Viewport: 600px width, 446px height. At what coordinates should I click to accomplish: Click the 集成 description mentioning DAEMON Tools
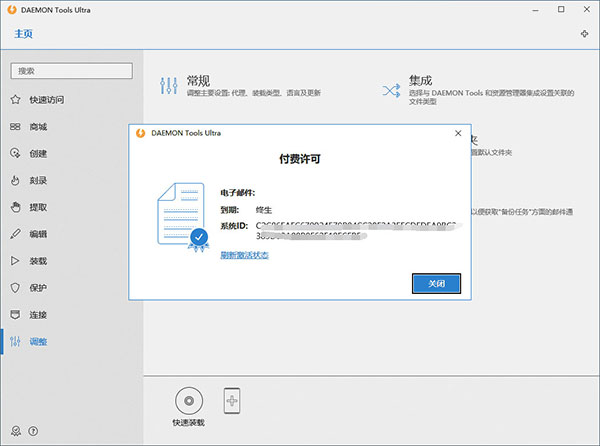pos(491,97)
